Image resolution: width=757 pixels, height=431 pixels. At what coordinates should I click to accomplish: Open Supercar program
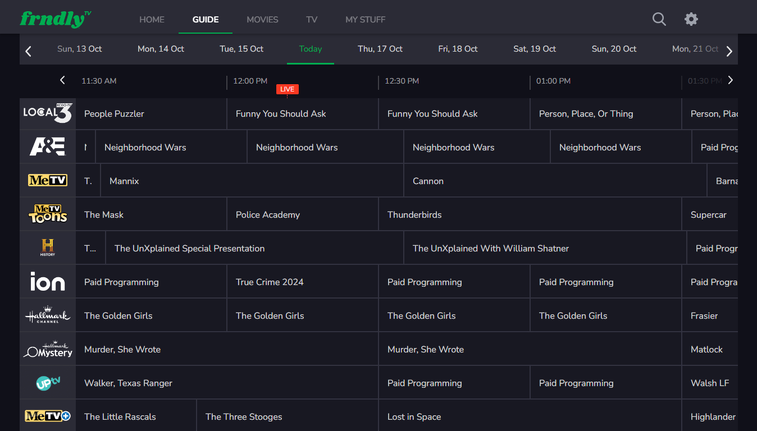pyautogui.click(x=710, y=214)
